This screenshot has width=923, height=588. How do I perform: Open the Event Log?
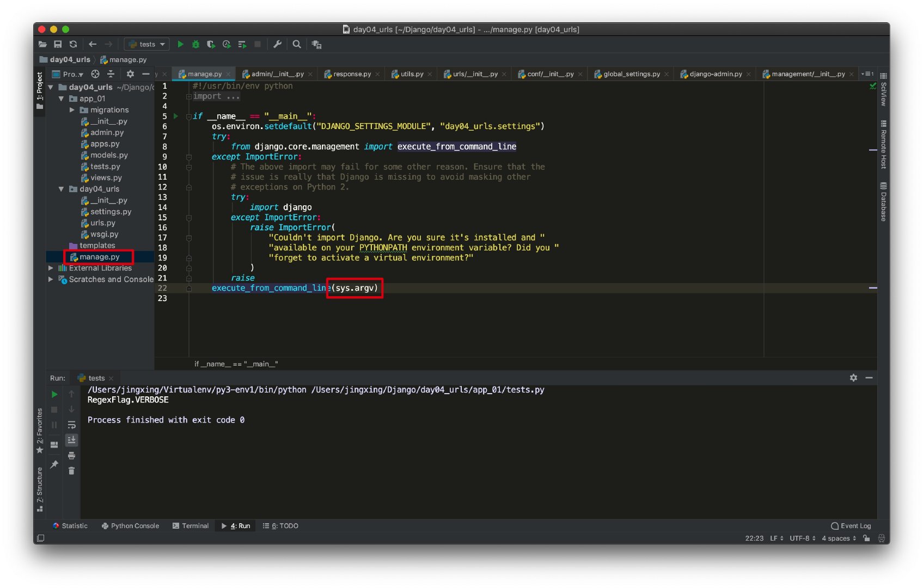pyautogui.click(x=851, y=526)
